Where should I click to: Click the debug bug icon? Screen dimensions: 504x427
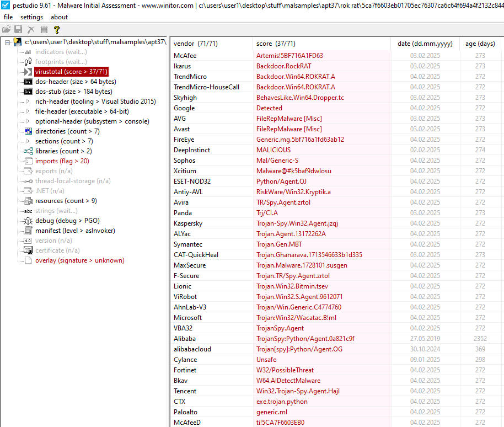click(28, 221)
